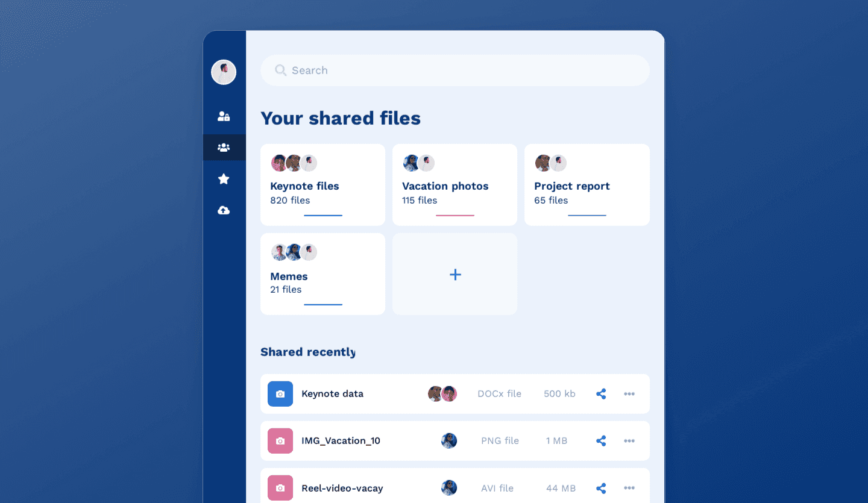Click the 500 kb size value
This screenshot has width=868, height=503.
(x=559, y=394)
